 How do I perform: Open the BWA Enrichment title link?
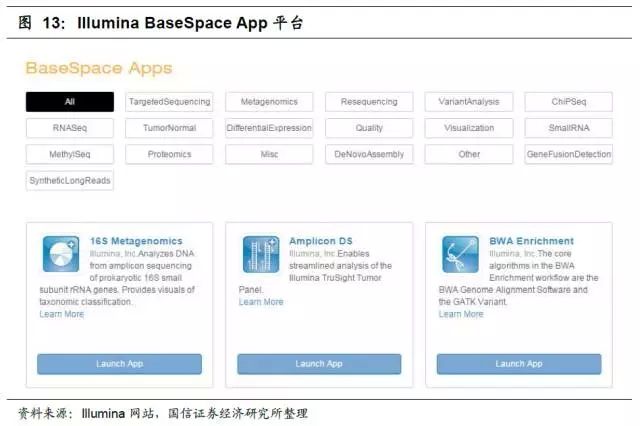pyautogui.click(x=531, y=241)
